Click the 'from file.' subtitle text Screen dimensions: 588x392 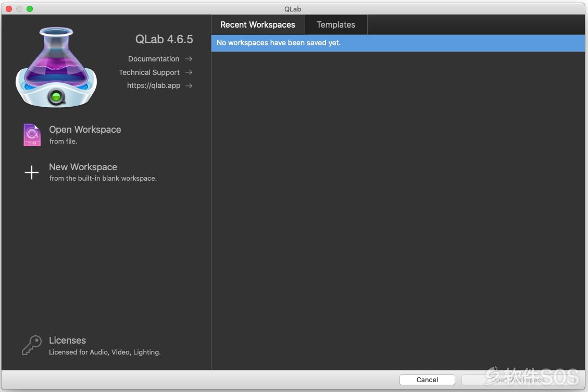point(63,141)
